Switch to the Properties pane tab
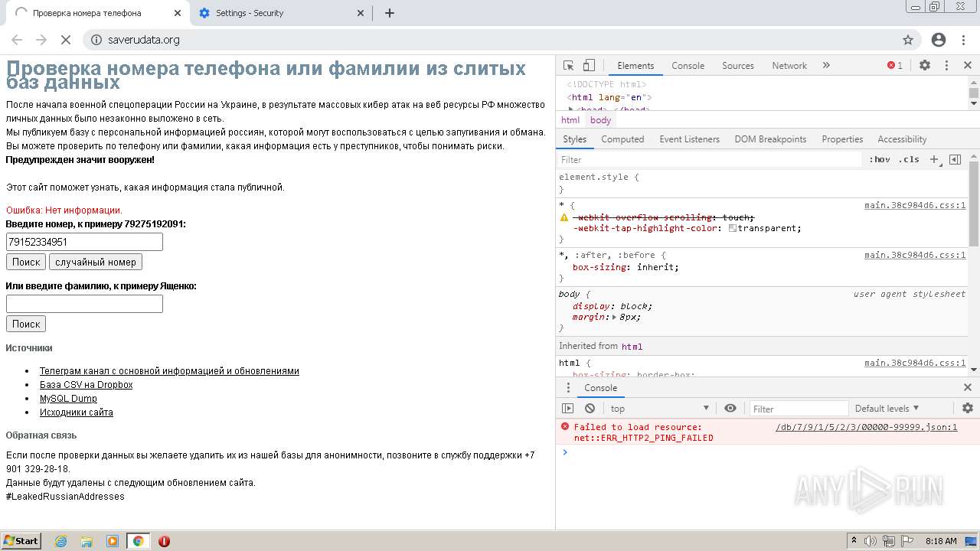 point(842,139)
